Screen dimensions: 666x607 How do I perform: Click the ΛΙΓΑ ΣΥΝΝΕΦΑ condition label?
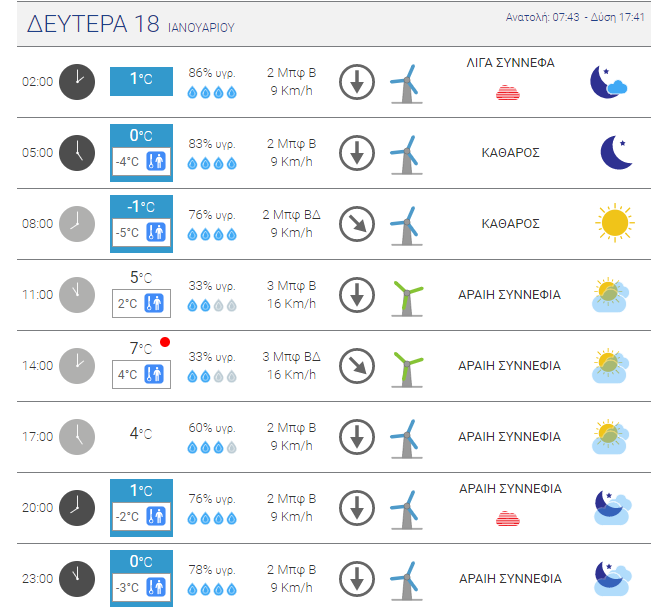click(x=510, y=63)
